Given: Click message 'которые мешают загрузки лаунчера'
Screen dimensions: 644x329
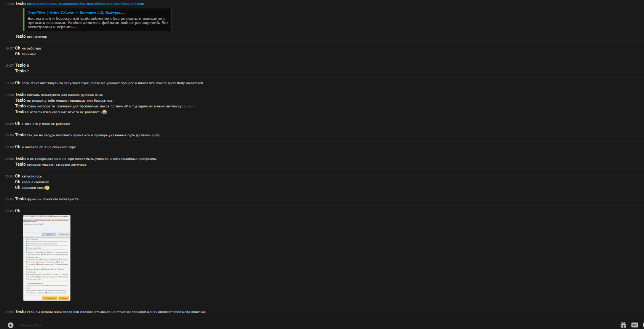Looking at the screenshot, I should pos(57,164).
